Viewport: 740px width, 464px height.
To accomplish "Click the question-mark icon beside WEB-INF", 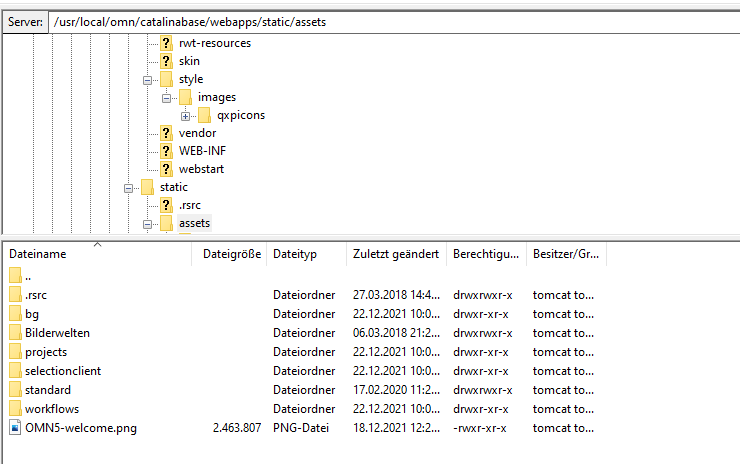I will tap(166, 151).
